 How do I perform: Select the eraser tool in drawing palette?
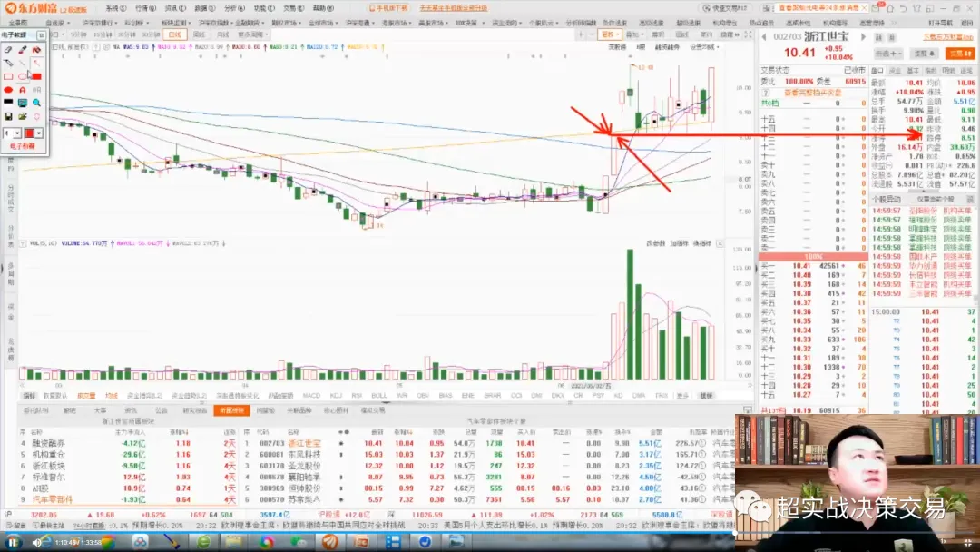tap(8, 49)
